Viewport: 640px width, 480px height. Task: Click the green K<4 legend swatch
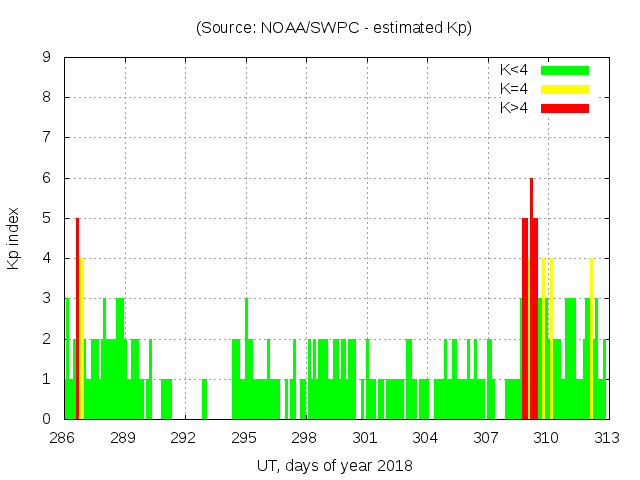coord(564,70)
